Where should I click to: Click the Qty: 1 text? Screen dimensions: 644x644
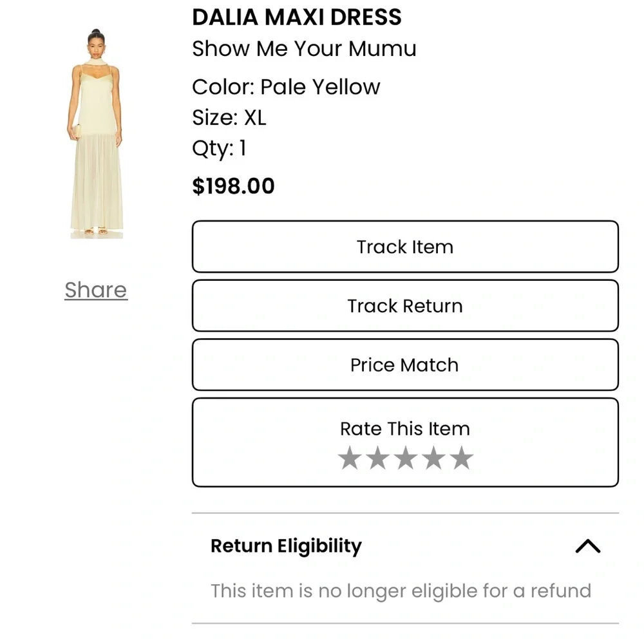pyautogui.click(x=219, y=149)
